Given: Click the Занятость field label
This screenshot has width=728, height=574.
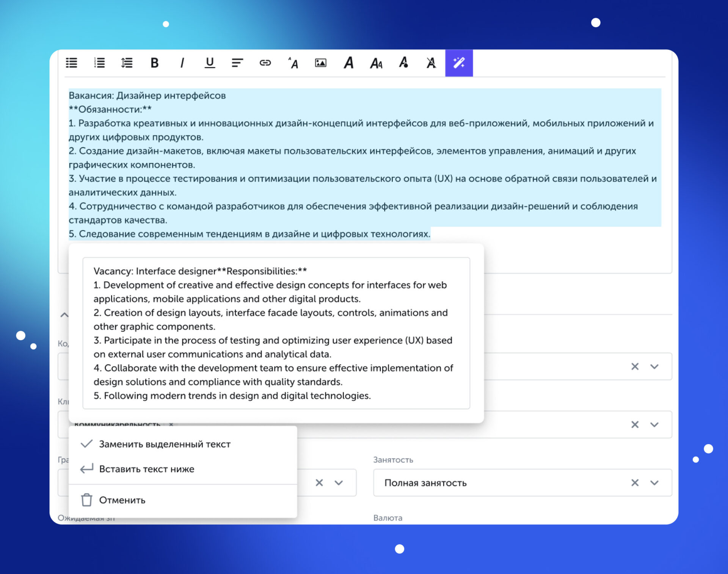Looking at the screenshot, I should tap(393, 460).
